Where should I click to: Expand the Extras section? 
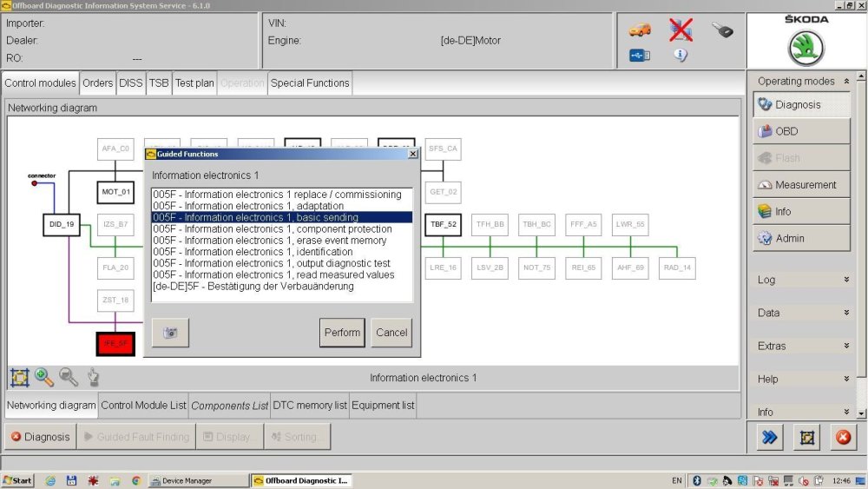(x=846, y=346)
